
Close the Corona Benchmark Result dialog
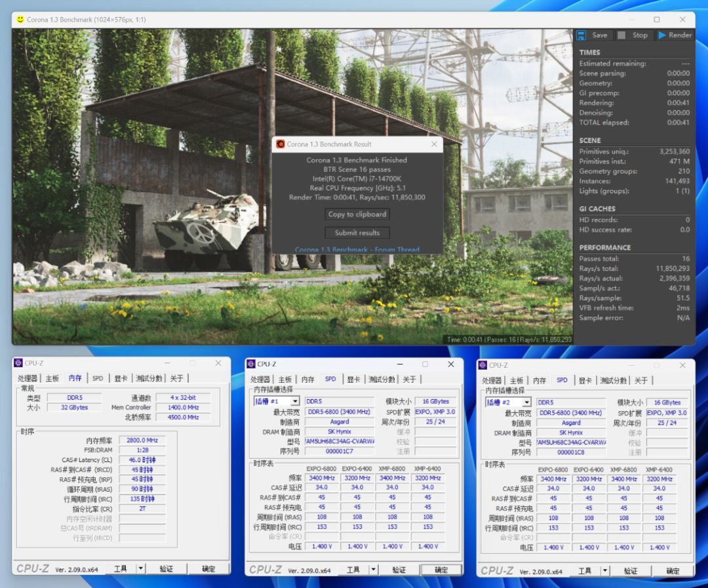coord(434,144)
